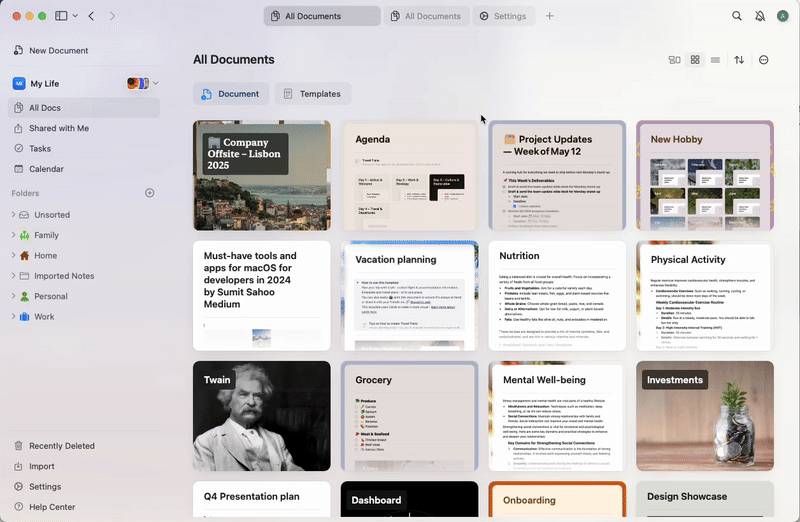The height and width of the screenshot is (522, 800).
Task: Add a new tab with plus
Action: [x=549, y=16]
